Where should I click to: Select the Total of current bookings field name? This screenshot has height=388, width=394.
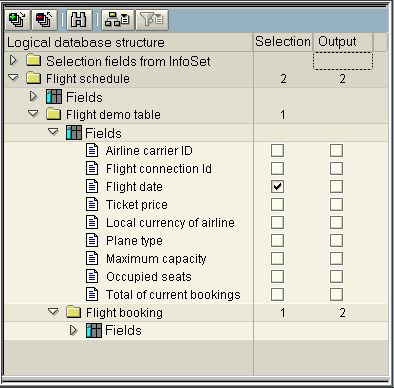173,295
